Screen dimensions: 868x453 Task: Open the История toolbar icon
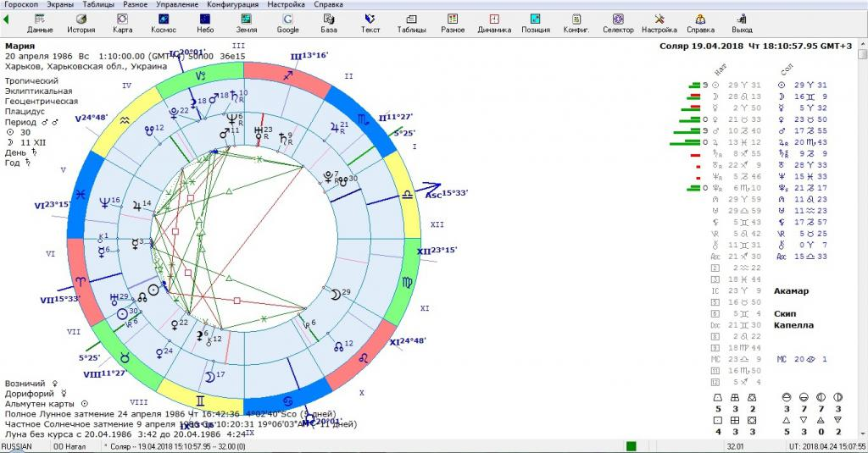click(x=81, y=23)
